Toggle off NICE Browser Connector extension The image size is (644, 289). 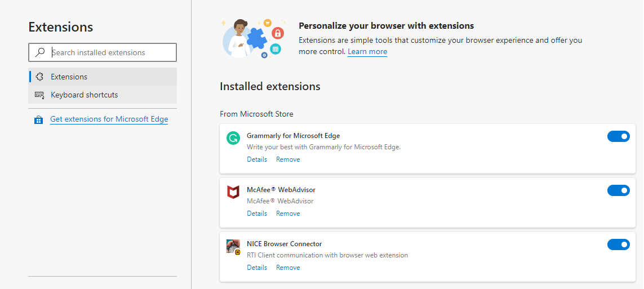618,244
